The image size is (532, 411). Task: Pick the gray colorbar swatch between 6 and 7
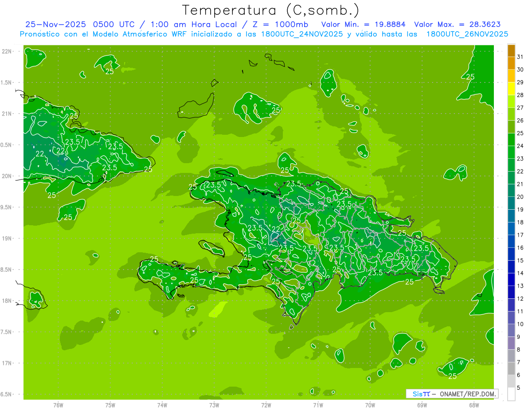[511, 369]
